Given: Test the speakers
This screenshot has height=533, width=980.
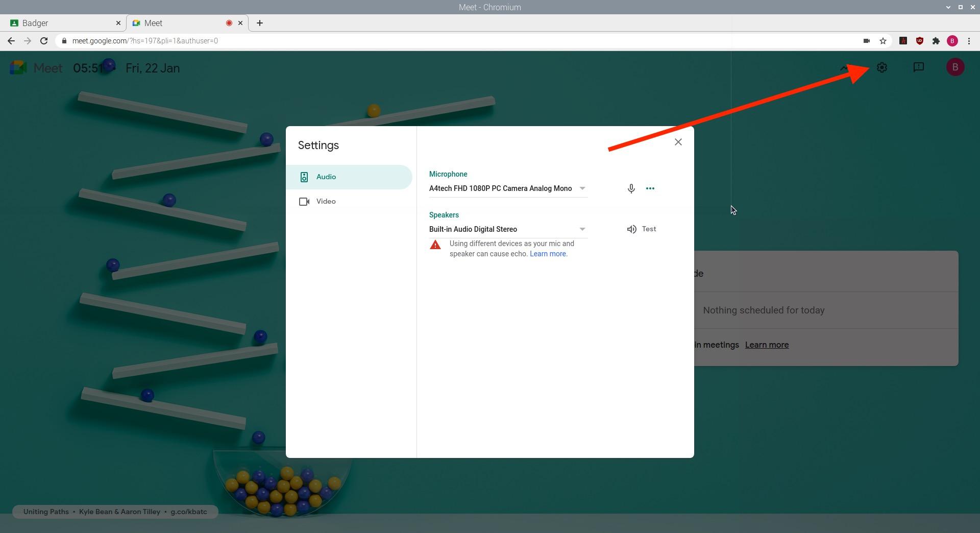Looking at the screenshot, I should [642, 229].
